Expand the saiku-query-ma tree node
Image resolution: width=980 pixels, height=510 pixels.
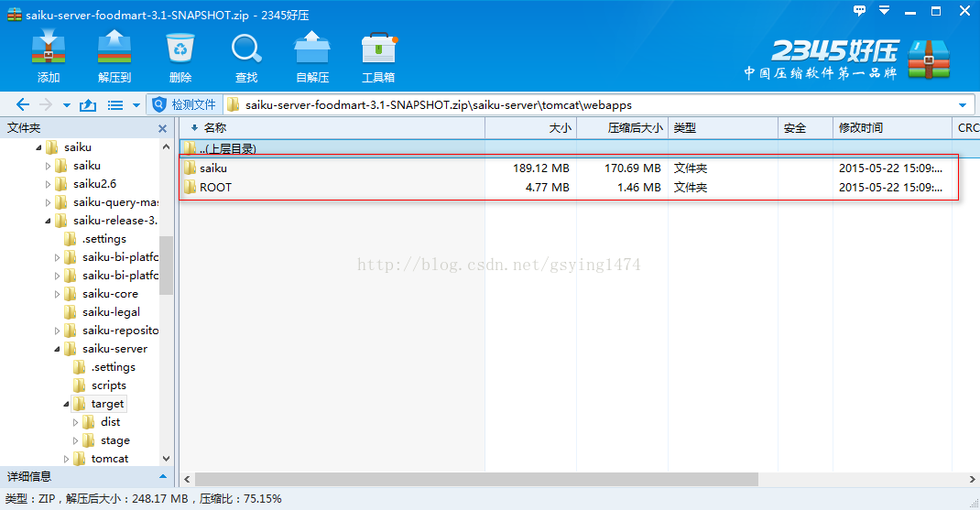tap(49, 202)
